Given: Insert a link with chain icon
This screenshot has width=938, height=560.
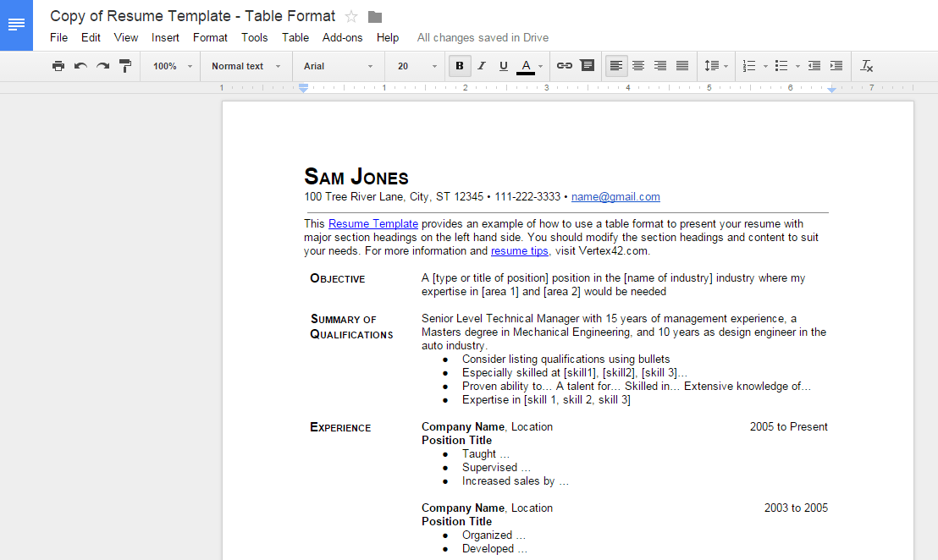Looking at the screenshot, I should (x=564, y=66).
